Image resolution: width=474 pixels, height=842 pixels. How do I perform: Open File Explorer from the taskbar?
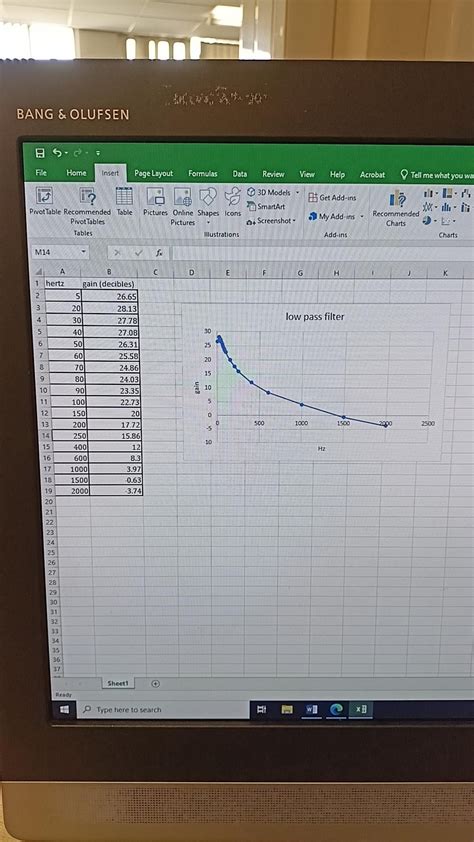click(287, 709)
